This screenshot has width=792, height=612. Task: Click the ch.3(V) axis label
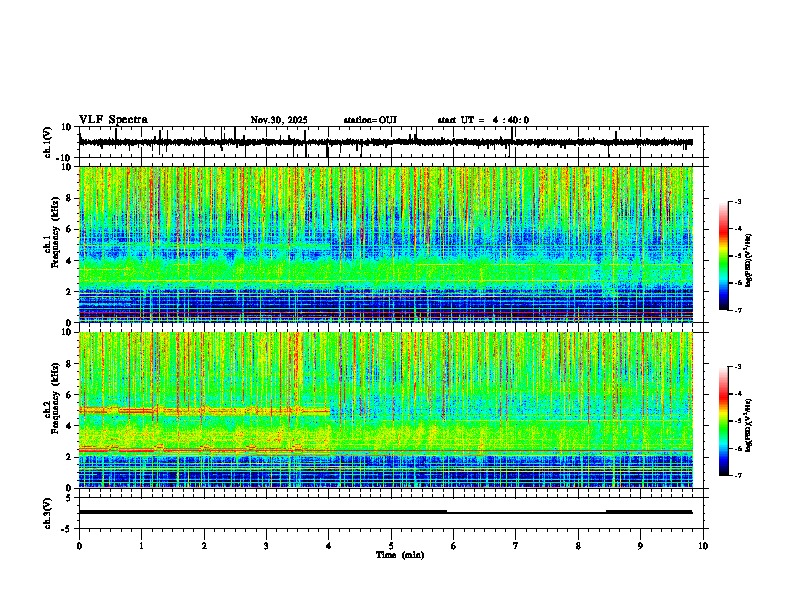(x=48, y=513)
